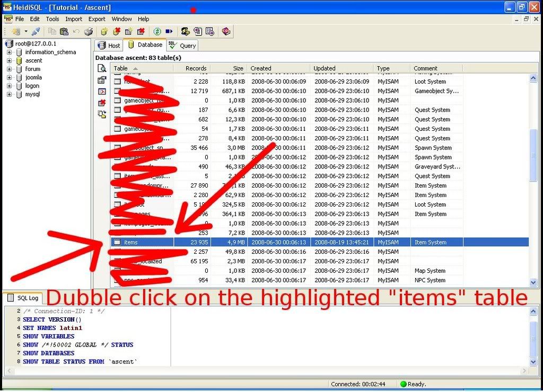Image resolution: width=543 pixels, height=392 pixels.
Task: Click the Undo arrow icon
Action: click(76, 32)
